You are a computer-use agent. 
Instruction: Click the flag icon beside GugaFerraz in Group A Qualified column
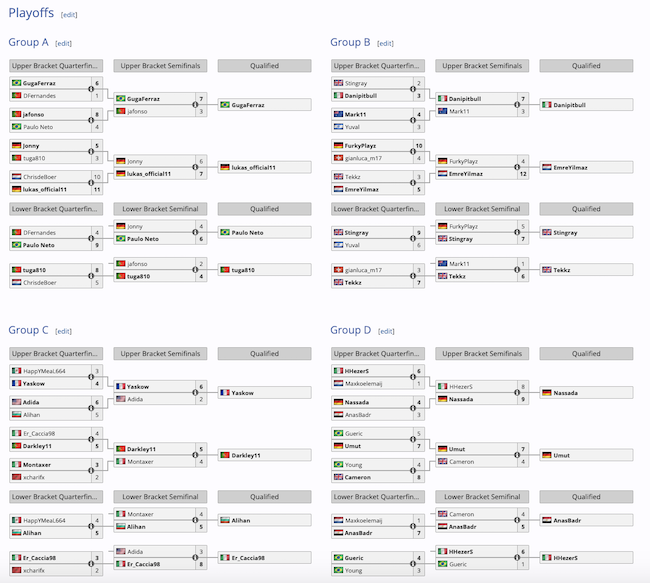pos(225,105)
